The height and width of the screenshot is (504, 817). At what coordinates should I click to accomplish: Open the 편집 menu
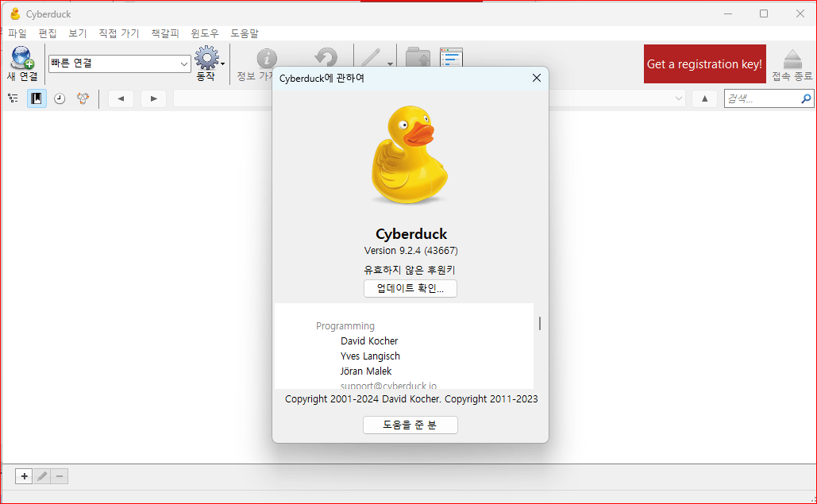(48, 33)
